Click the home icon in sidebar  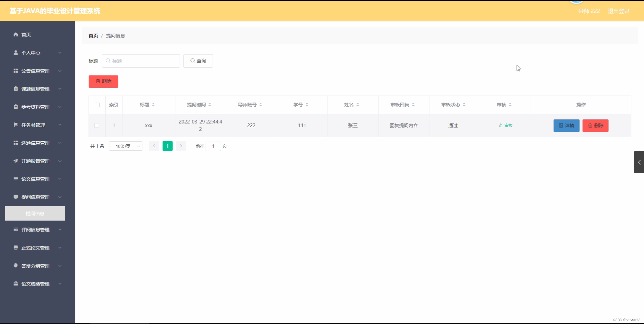point(16,35)
